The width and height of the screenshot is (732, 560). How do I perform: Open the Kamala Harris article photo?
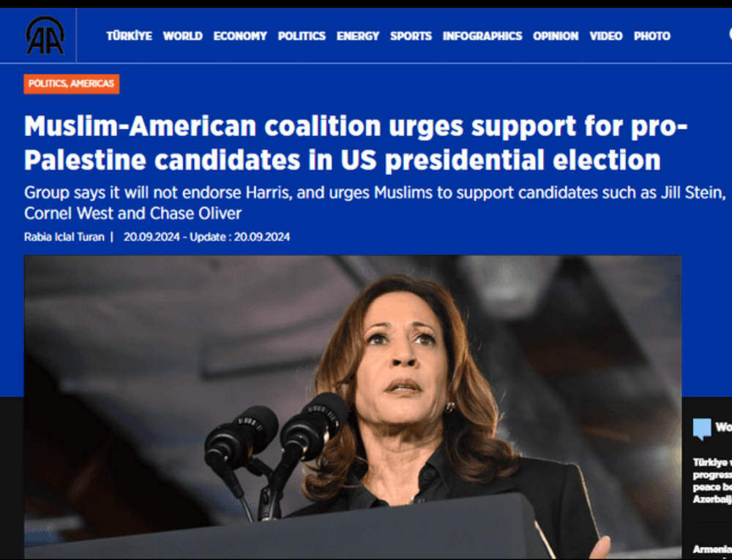(x=353, y=406)
